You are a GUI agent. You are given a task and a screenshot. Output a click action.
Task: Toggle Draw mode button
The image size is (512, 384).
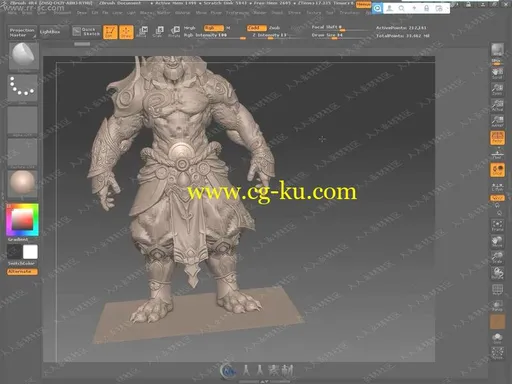tap(126, 32)
